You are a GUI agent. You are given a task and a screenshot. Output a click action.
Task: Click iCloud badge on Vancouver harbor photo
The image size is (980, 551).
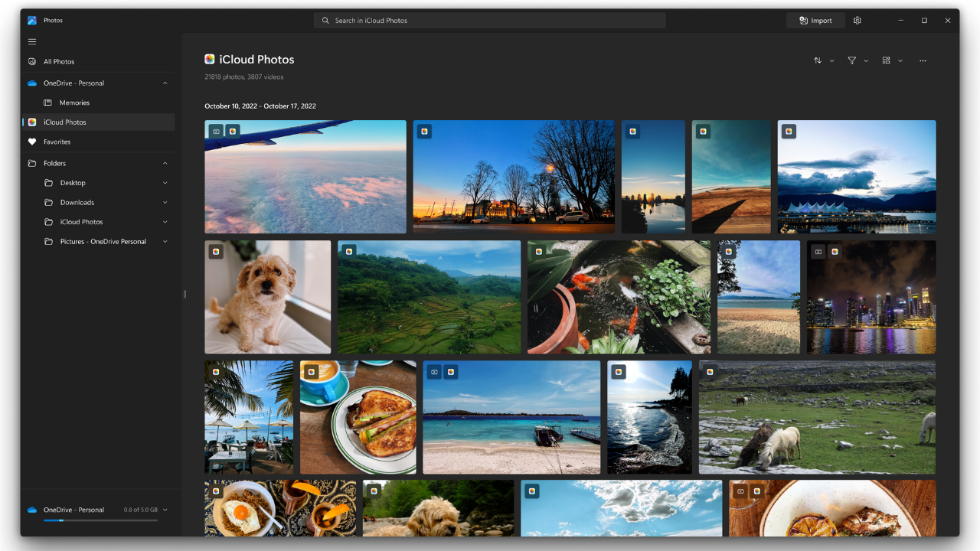(x=789, y=132)
